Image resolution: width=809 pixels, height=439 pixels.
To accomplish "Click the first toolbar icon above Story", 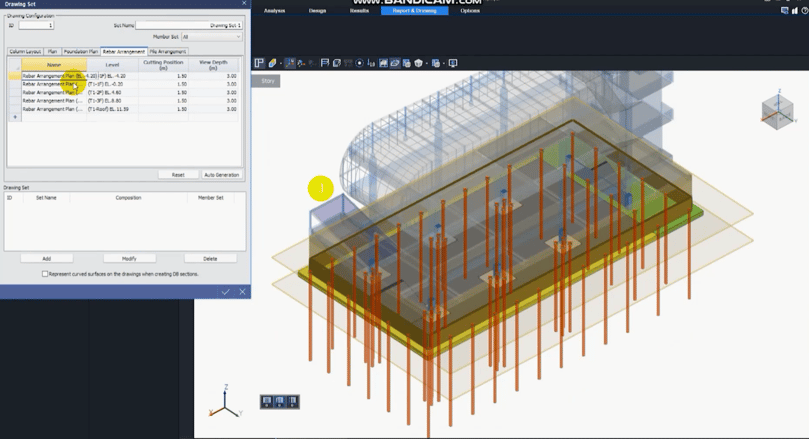I will point(259,63).
